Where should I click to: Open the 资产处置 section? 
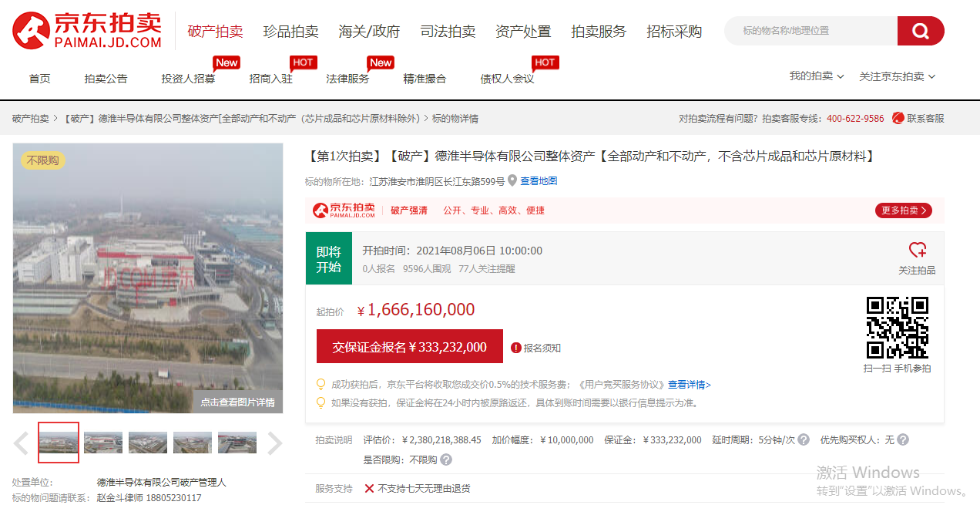(523, 32)
